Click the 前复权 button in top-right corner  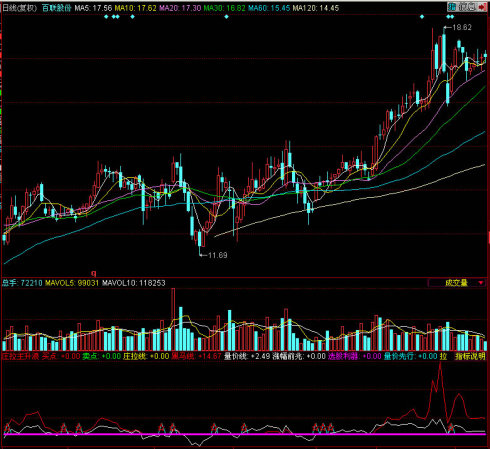467,7
